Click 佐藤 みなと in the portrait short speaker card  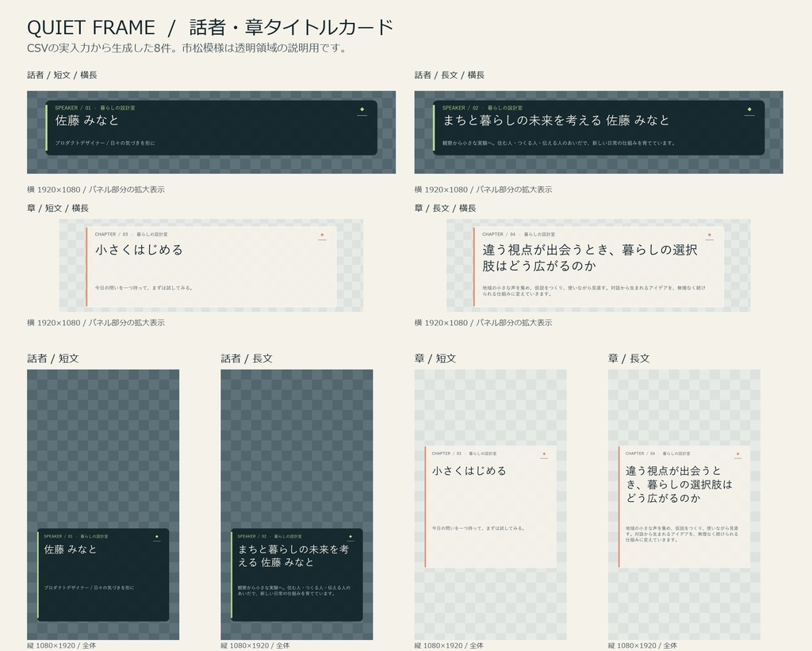click(71, 550)
